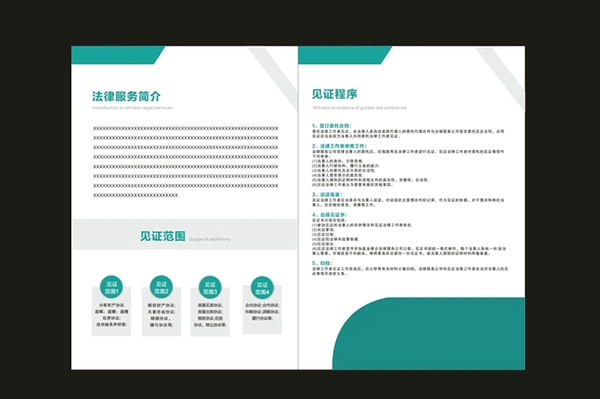The height and width of the screenshot is (399, 600).
Task: Click the 'Scope of testimony' subtitle
Action: click(x=210, y=239)
